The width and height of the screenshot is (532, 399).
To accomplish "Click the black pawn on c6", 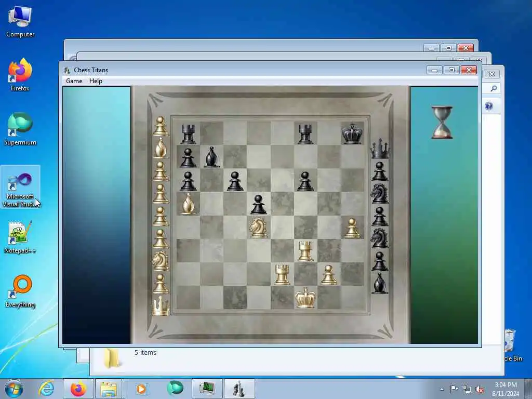I will (x=235, y=181).
